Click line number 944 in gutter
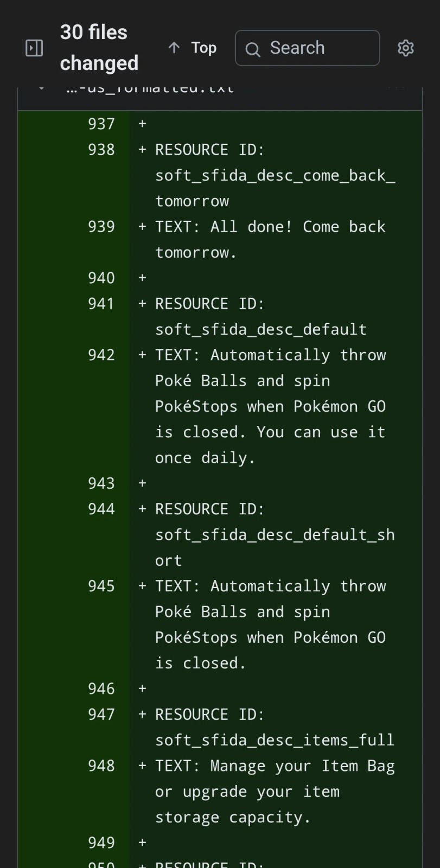440x868 pixels. (101, 509)
